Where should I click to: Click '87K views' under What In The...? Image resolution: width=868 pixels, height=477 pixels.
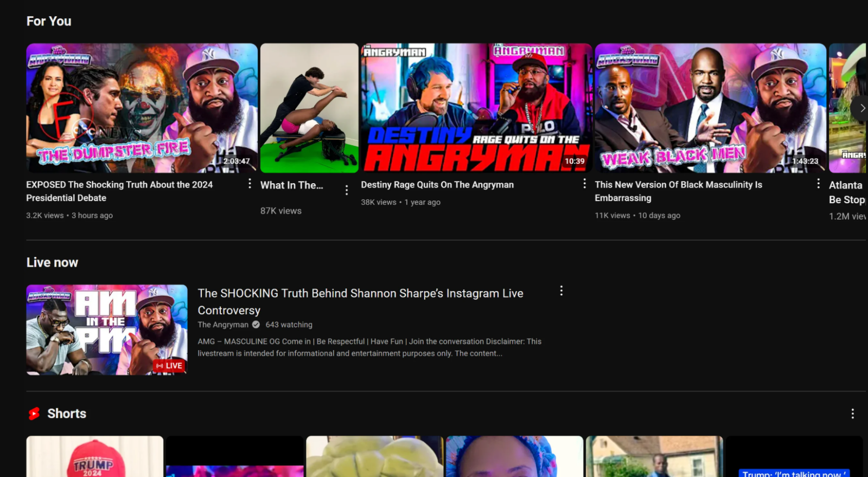(281, 211)
